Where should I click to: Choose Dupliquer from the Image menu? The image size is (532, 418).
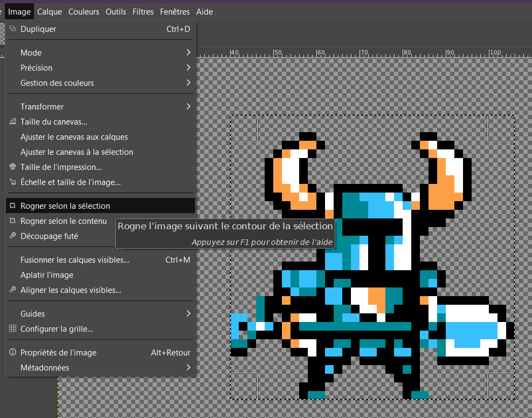tap(100, 29)
